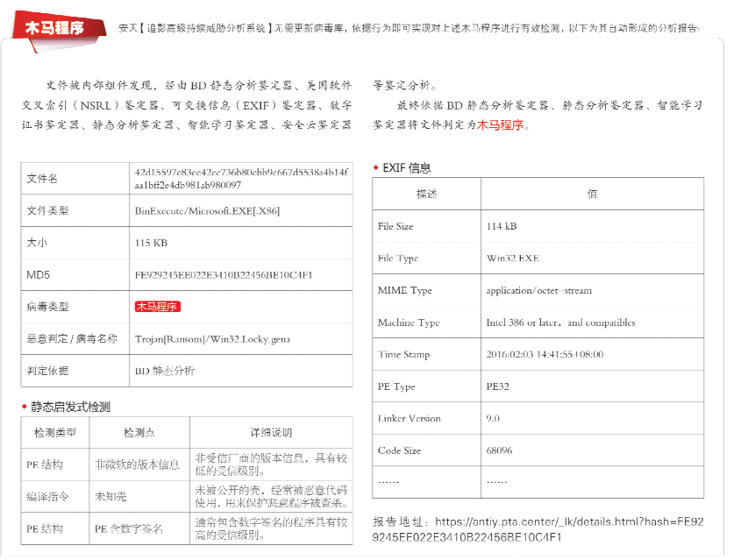Click the Code Size label
733x560 pixels.
pos(399,450)
